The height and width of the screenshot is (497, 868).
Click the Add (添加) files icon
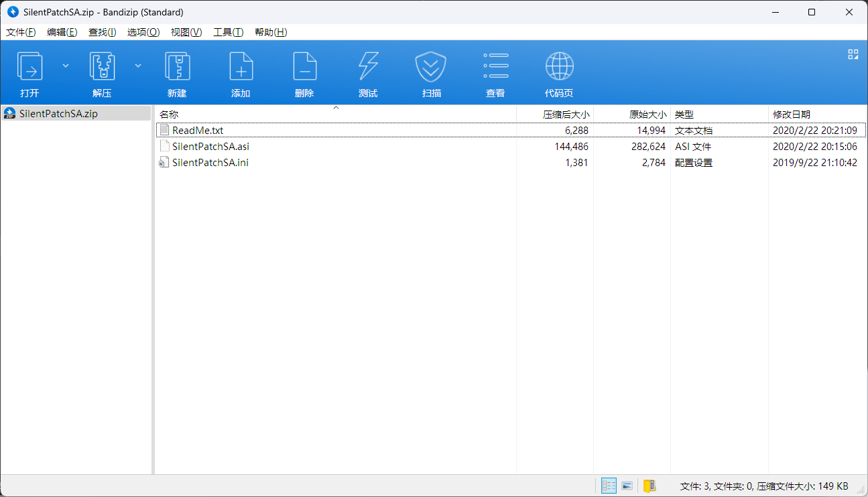[x=241, y=66]
